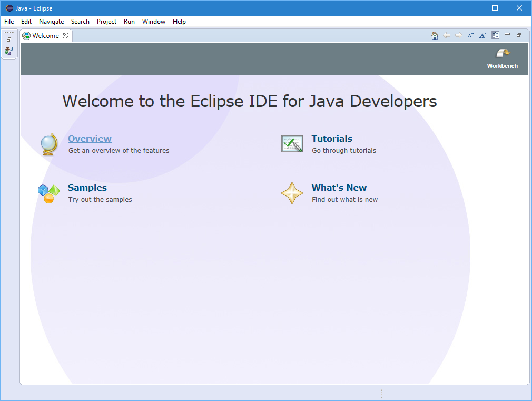Open the Window menu
Screen dimensions: 532x401
[x=154, y=22]
